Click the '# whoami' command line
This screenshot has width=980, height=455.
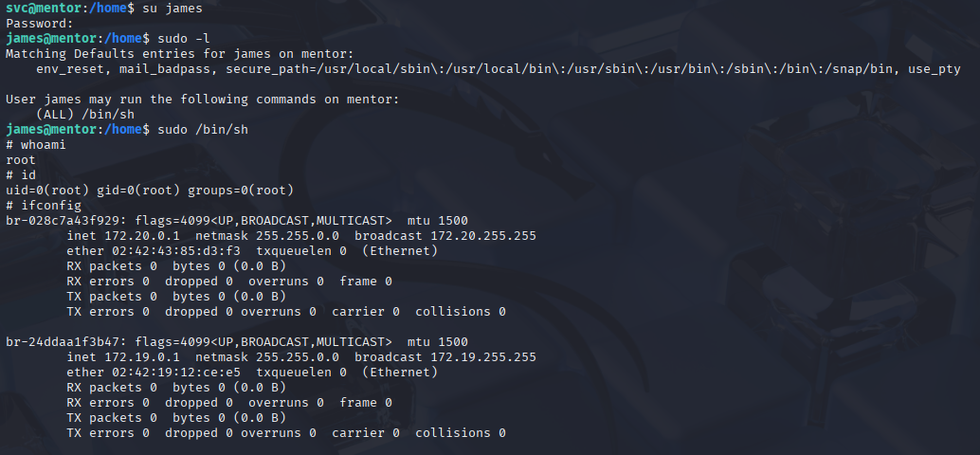(x=36, y=145)
